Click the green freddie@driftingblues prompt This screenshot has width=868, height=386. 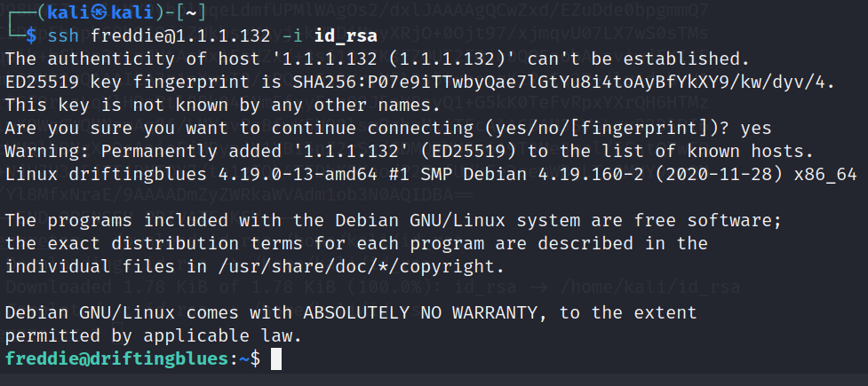(115, 358)
